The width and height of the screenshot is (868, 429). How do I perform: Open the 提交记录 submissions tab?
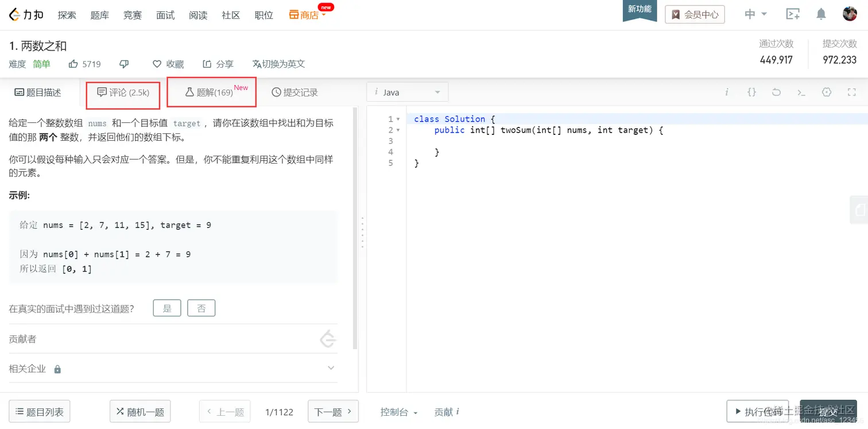pos(294,92)
